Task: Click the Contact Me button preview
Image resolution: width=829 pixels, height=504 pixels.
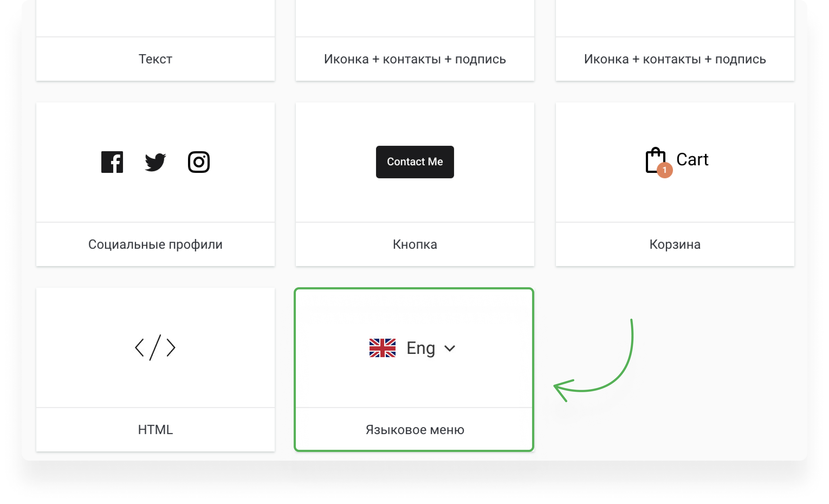Action: click(x=414, y=162)
